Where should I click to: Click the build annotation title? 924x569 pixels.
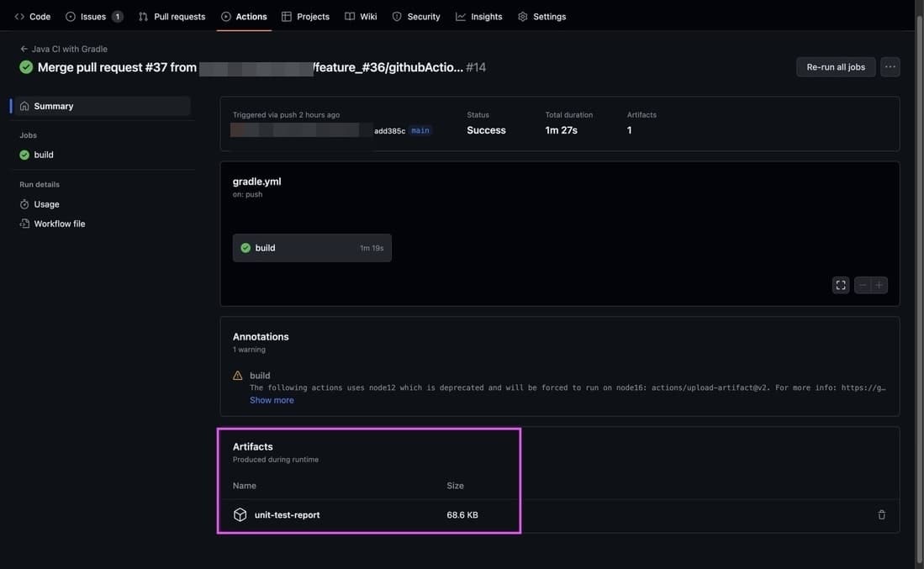pyautogui.click(x=260, y=375)
